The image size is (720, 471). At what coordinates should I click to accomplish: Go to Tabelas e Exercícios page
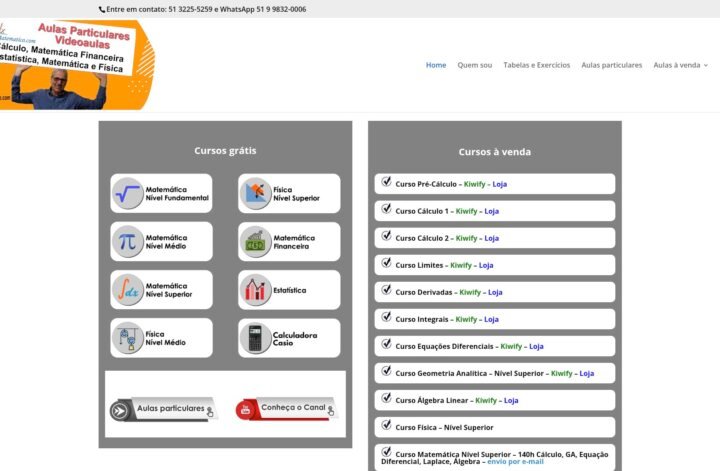[x=536, y=65]
